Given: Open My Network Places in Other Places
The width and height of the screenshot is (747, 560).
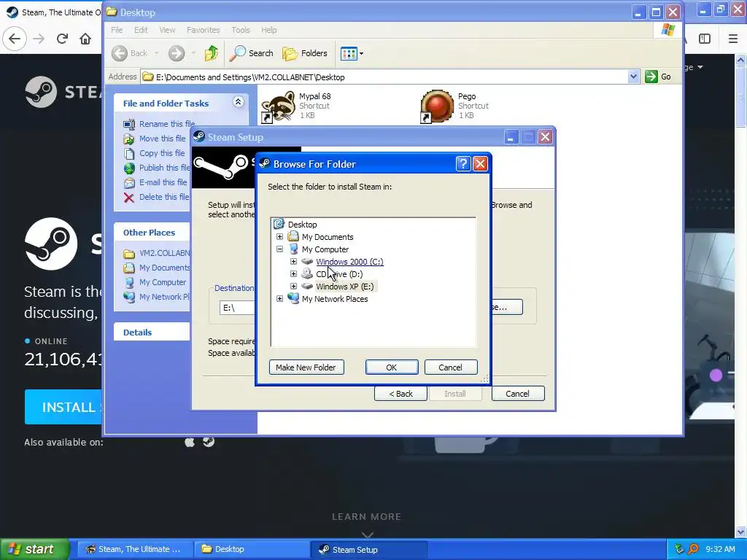Looking at the screenshot, I should coord(156,297).
